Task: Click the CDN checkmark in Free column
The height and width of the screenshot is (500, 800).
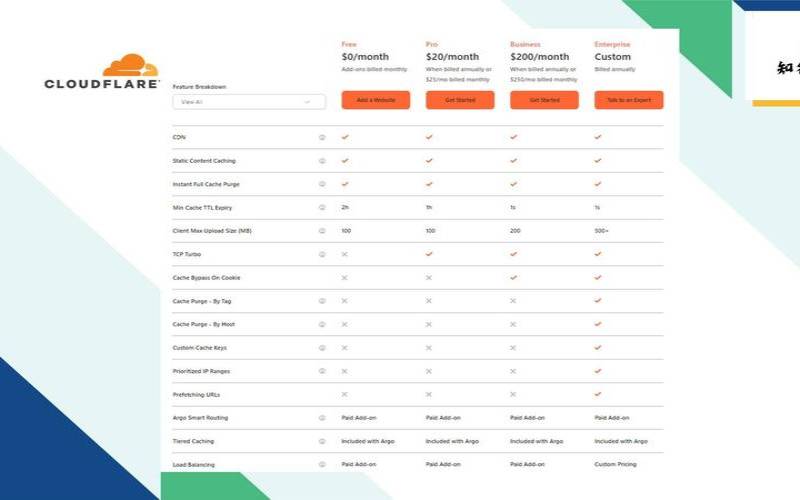Action: [345, 137]
